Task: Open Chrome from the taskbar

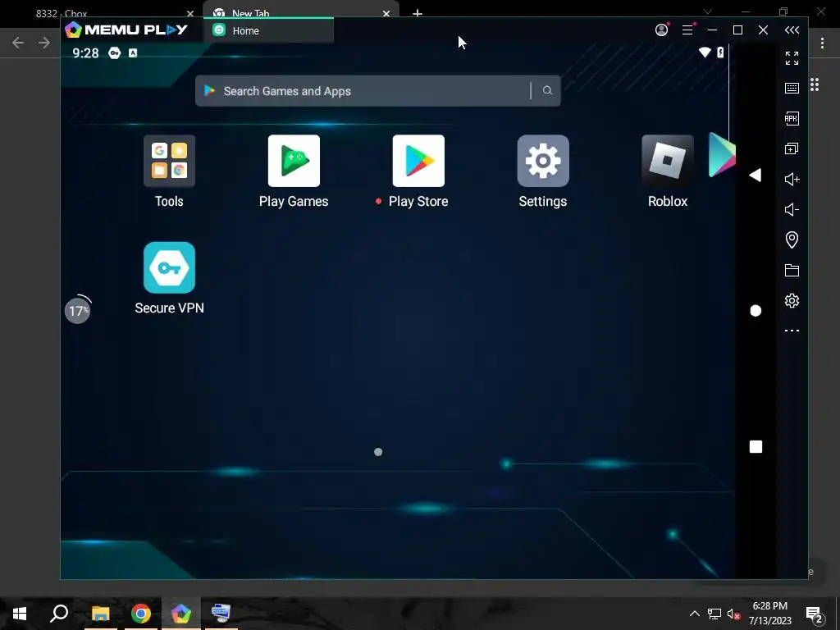Action: pyautogui.click(x=141, y=614)
